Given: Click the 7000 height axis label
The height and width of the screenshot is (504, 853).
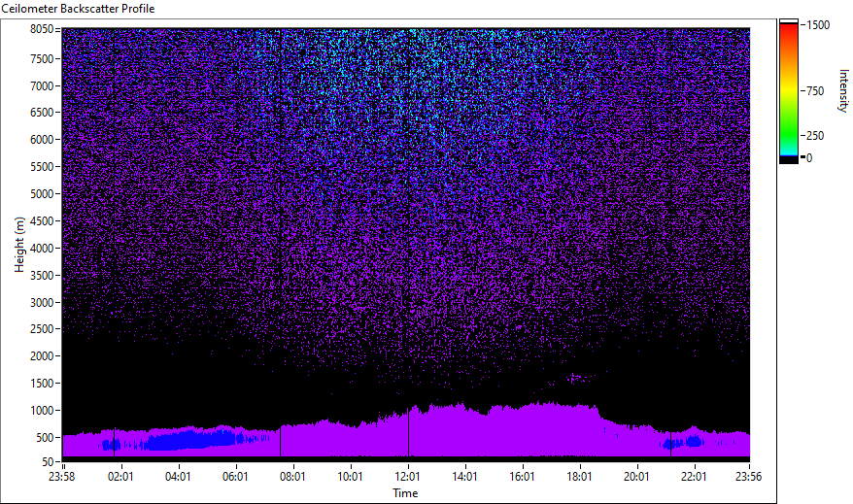Looking at the screenshot, I should point(42,85).
